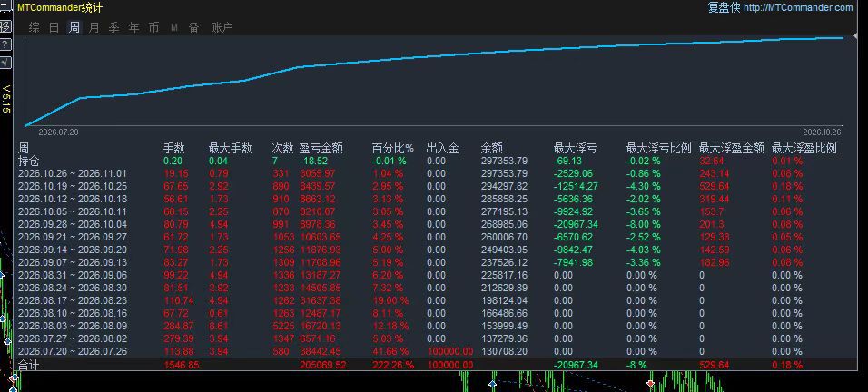868x392 pixels.
Task: Click the 合计 (total) row label
Action: [x=29, y=365]
